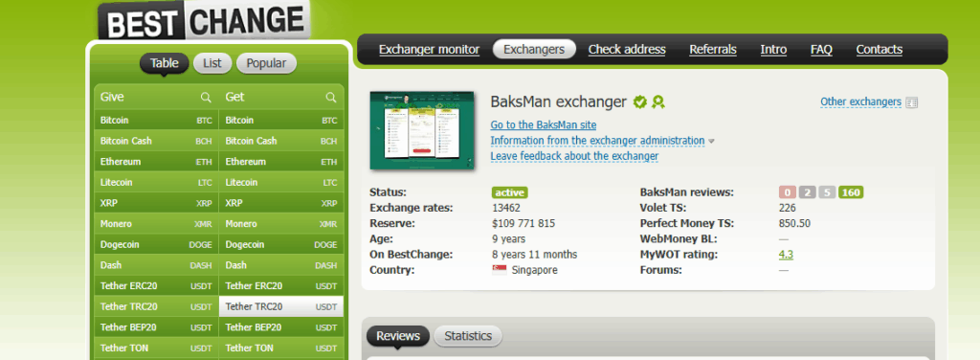The height and width of the screenshot is (360, 980).
Task: Select Dash in the Get column
Action: (x=281, y=265)
